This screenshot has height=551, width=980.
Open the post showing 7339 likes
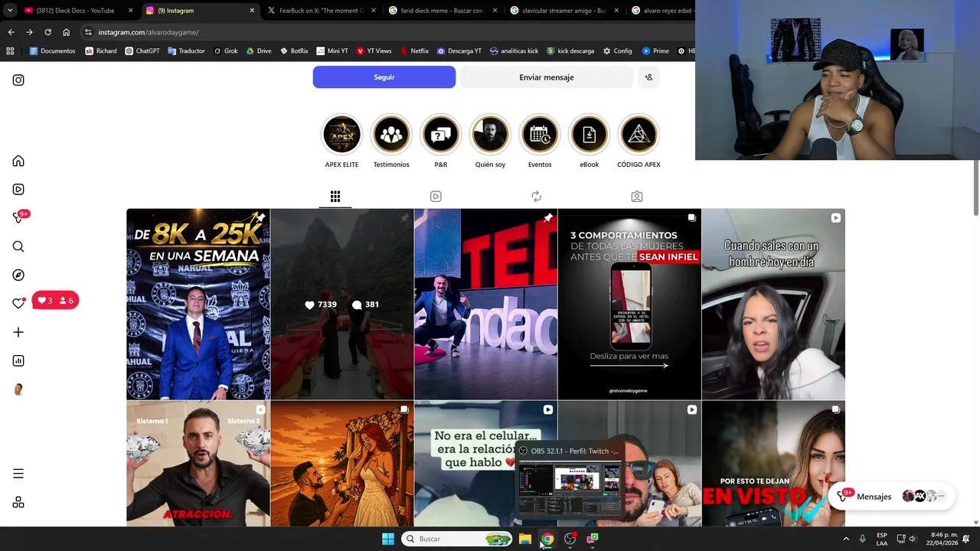[x=342, y=305]
